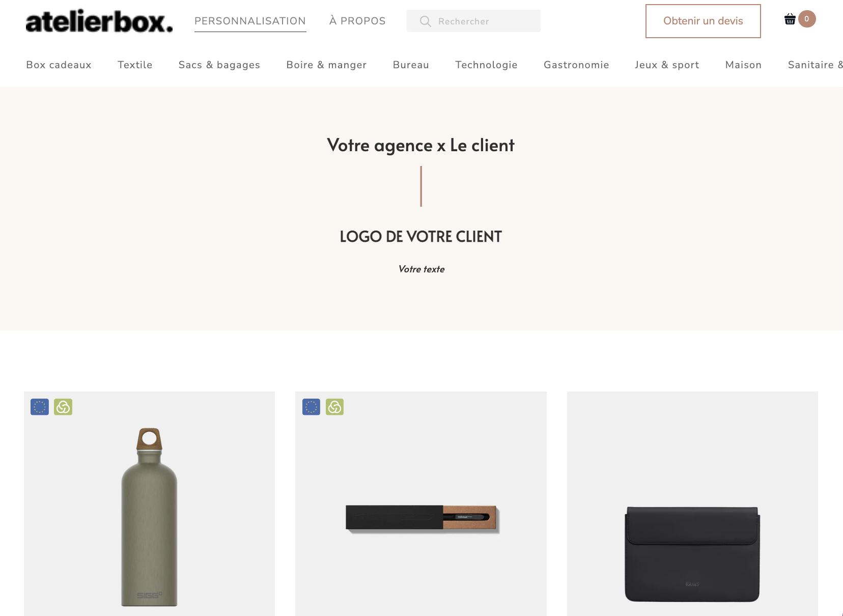Image resolution: width=843 pixels, height=616 pixels.
Task: Open the SIGG water bottle product image
Action: tap(149, 517)
